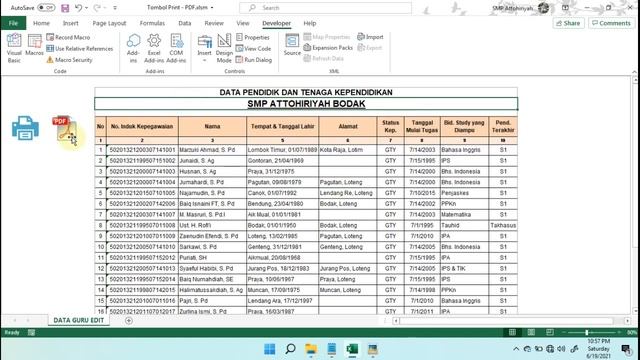Open the file name dropdown in title bar
Viewport: 640px width, 360px height.
[212, 8]
